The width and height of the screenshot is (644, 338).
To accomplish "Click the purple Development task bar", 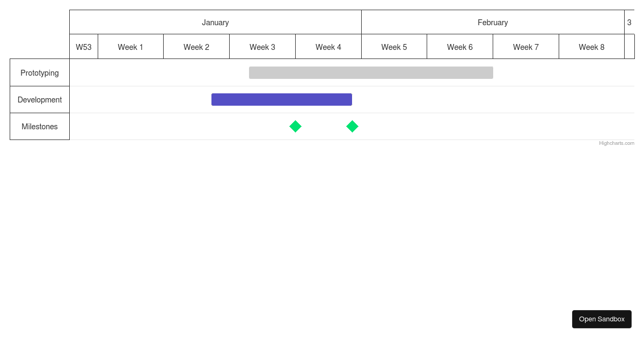I will [282, 99].
